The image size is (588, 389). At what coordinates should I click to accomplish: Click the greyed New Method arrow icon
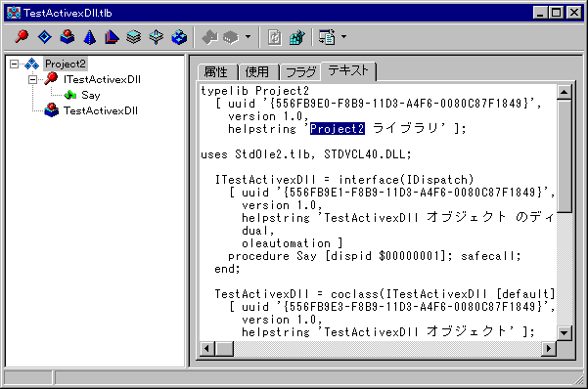click(x=209, y=37)
